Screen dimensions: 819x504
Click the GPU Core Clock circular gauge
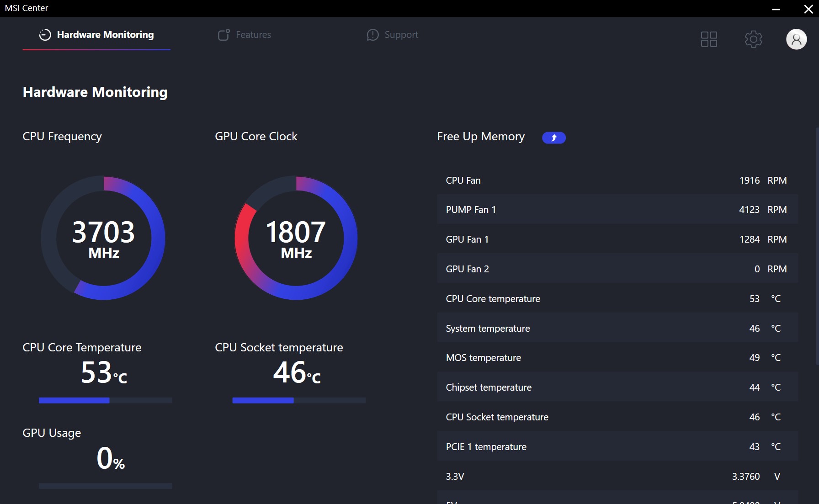tap(296, 238)
